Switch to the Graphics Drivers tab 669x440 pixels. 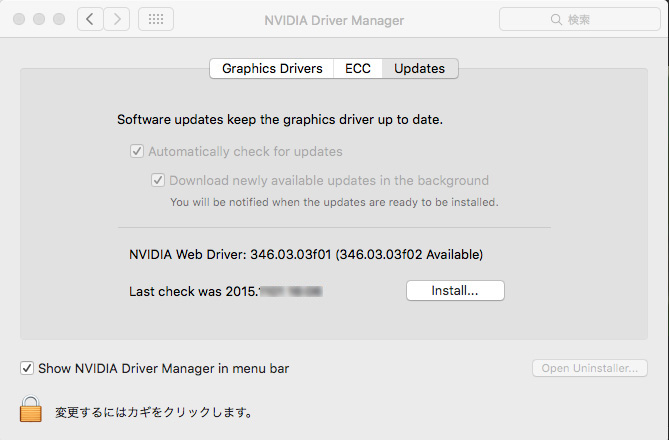272,68
